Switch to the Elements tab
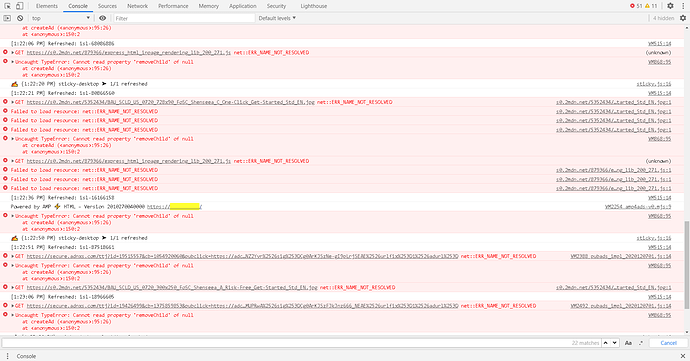Screen dimensions: 690x361 pyautogui.click(x=47, y=6)
